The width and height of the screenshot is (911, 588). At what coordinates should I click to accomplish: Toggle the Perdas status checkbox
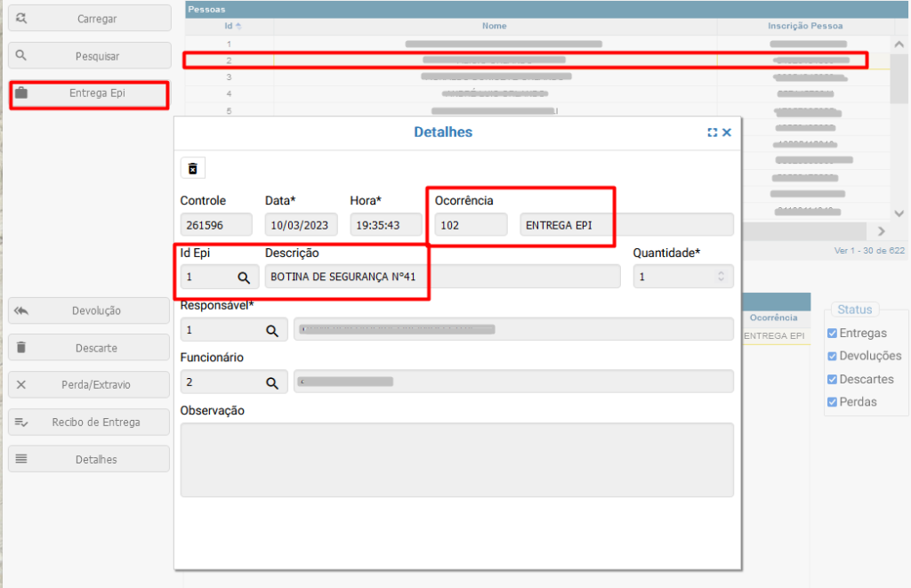pyautogui.click(x=832, y=402)
